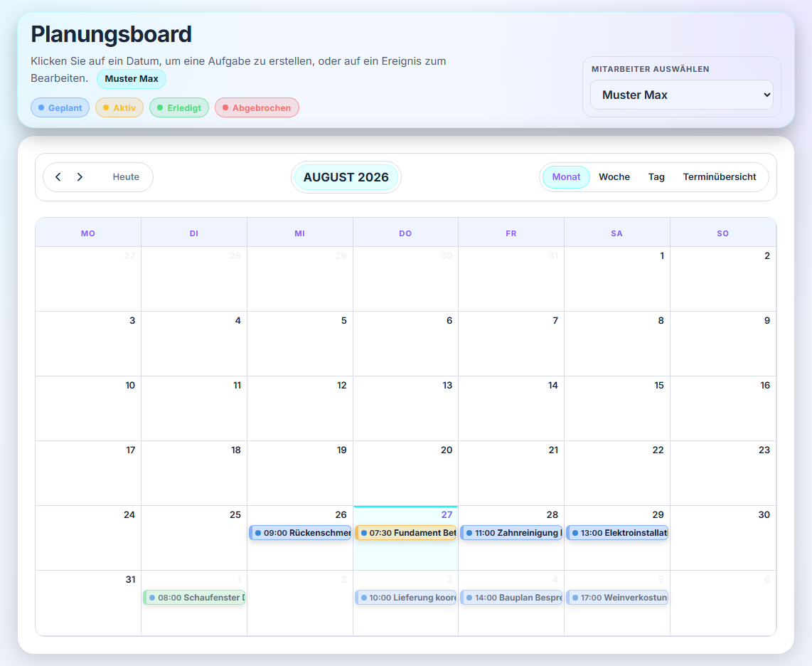Select August 25 date cell
The image size is (812, 666).
coord(194,538)
